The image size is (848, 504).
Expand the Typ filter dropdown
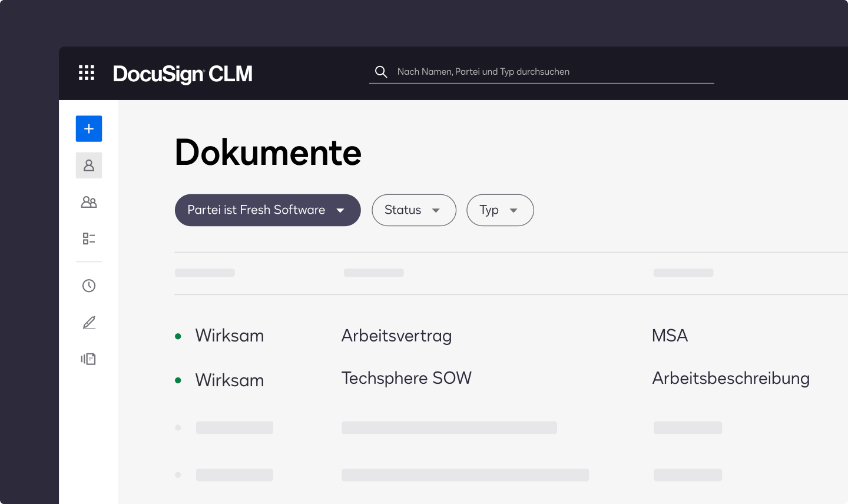click(500, 210)
